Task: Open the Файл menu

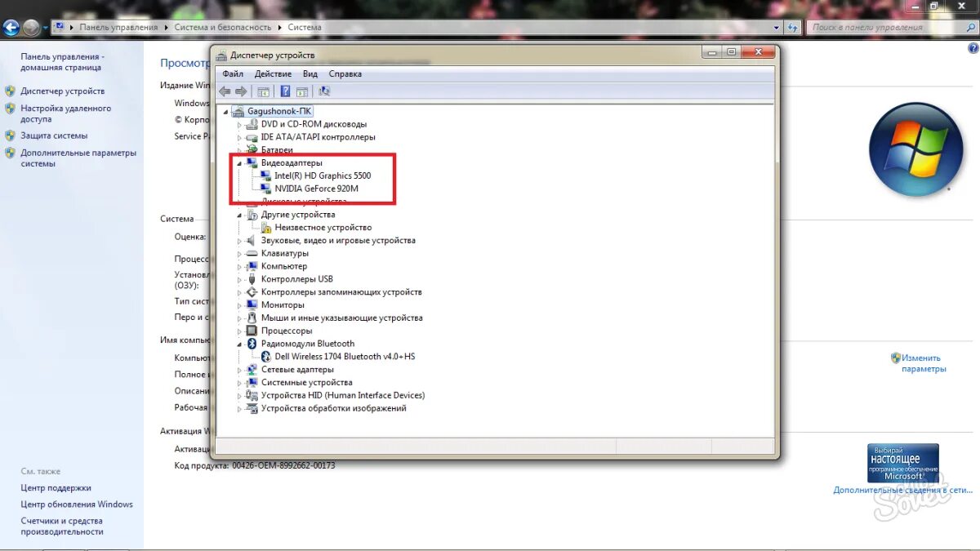Action: point(233,73)
